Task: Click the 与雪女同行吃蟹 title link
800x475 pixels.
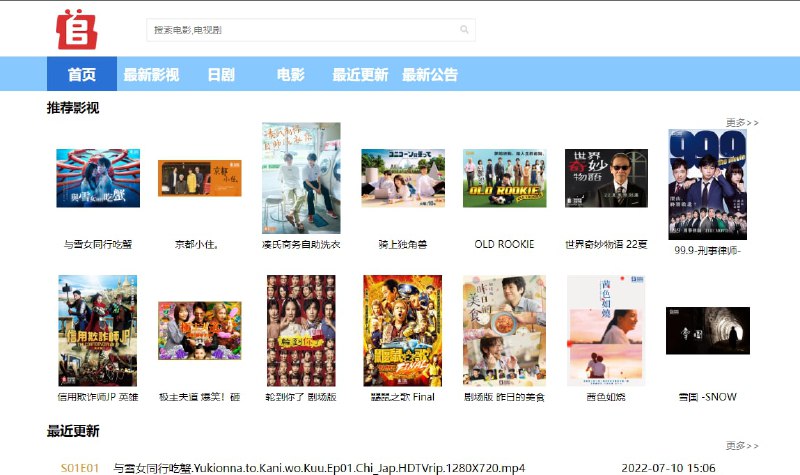Action: pos(98,244)
